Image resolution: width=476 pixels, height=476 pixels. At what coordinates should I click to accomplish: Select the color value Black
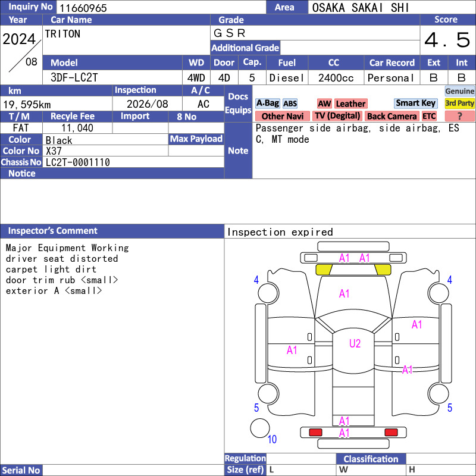click(59, 140)
